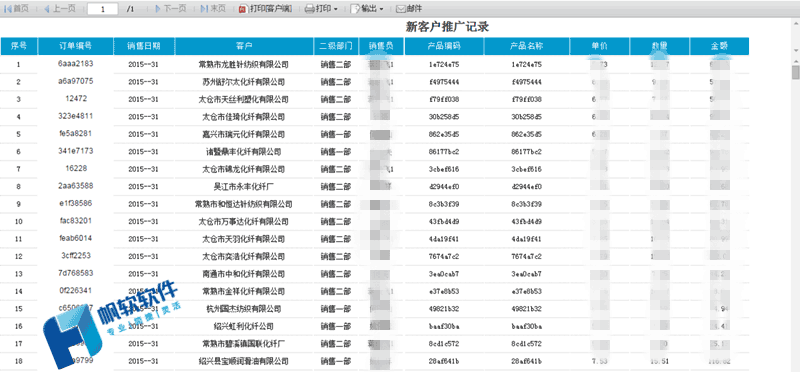Click the PDF client print icon

click(x=243, y=9)
